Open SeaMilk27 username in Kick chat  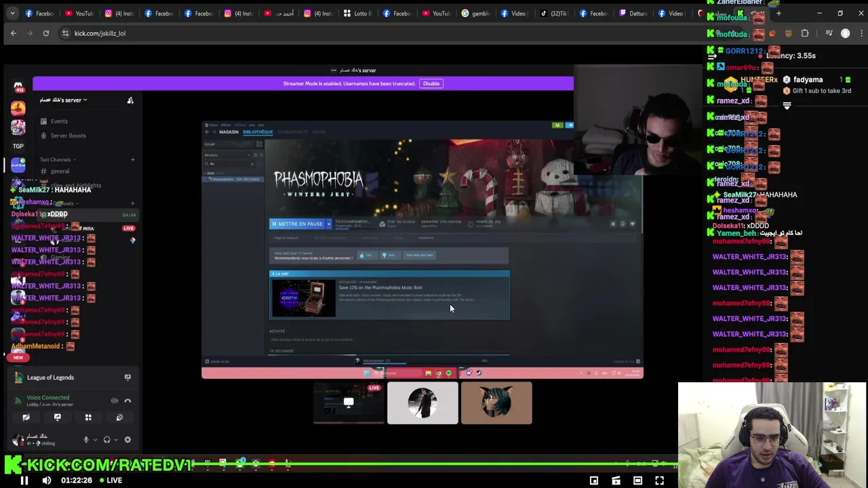click(x=739, y=195)
